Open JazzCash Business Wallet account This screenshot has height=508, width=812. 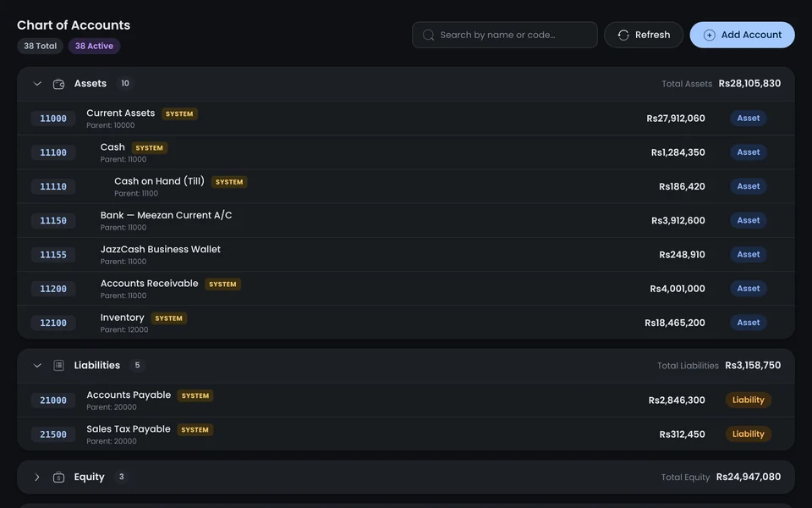tap(406, 255)
